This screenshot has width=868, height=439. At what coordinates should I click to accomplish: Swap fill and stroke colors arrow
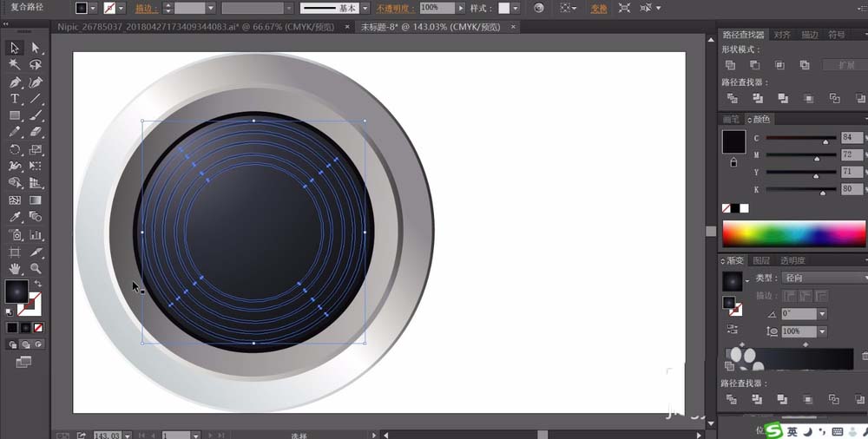click(37, 284)
